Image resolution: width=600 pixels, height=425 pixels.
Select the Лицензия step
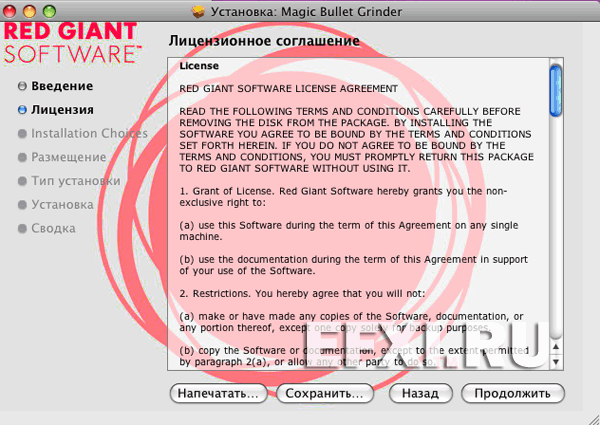[62, 110]
